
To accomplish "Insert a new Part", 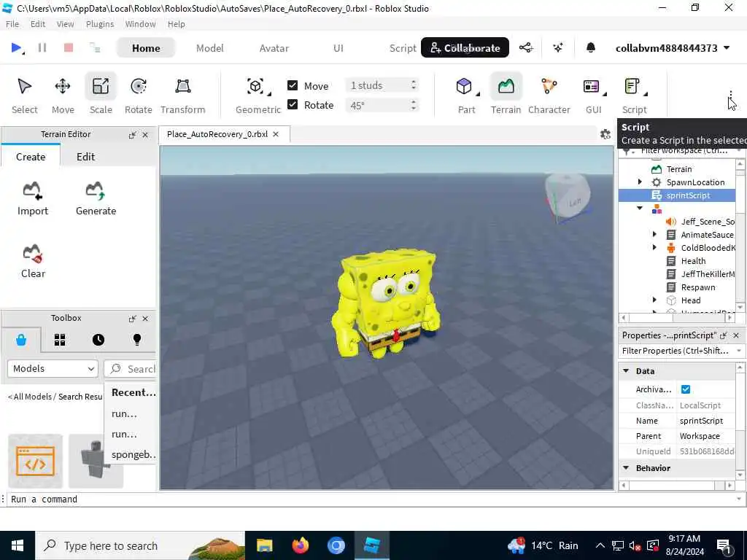I will 466,96.
